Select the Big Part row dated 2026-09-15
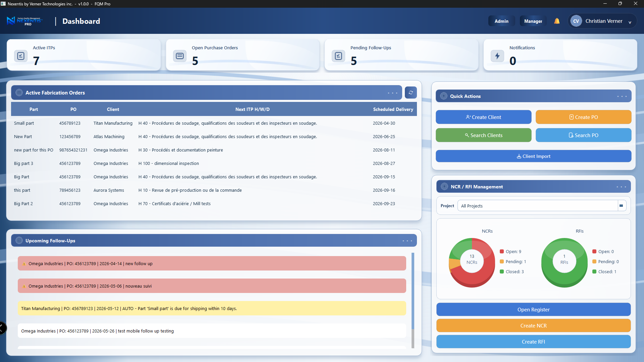This screenshot has width=644, height=362. coord(214,177)
